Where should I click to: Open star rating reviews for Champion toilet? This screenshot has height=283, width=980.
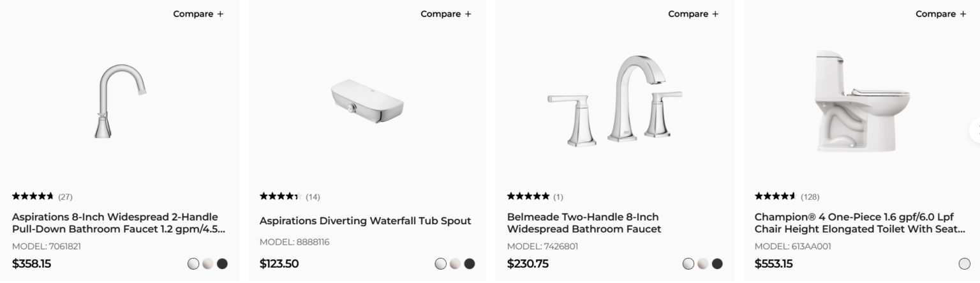(x=775, y=196)
